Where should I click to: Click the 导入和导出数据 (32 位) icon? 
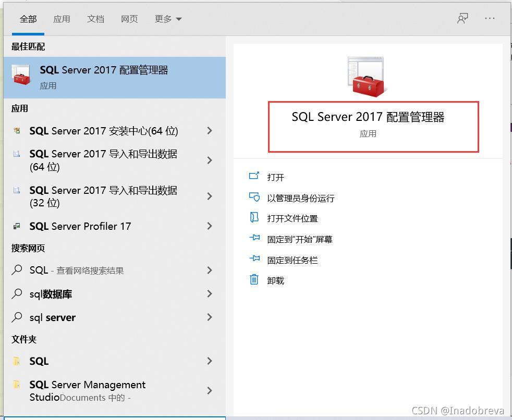(x=17, y=190)
